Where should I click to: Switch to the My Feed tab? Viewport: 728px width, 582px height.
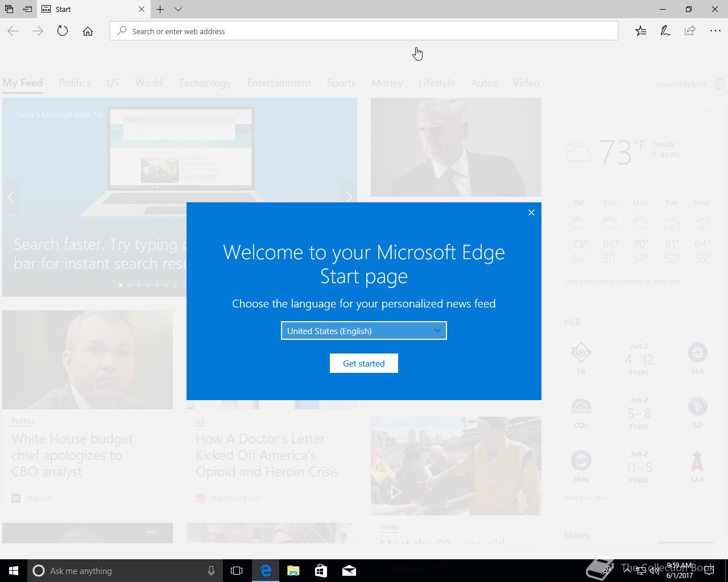click(23, 83)
